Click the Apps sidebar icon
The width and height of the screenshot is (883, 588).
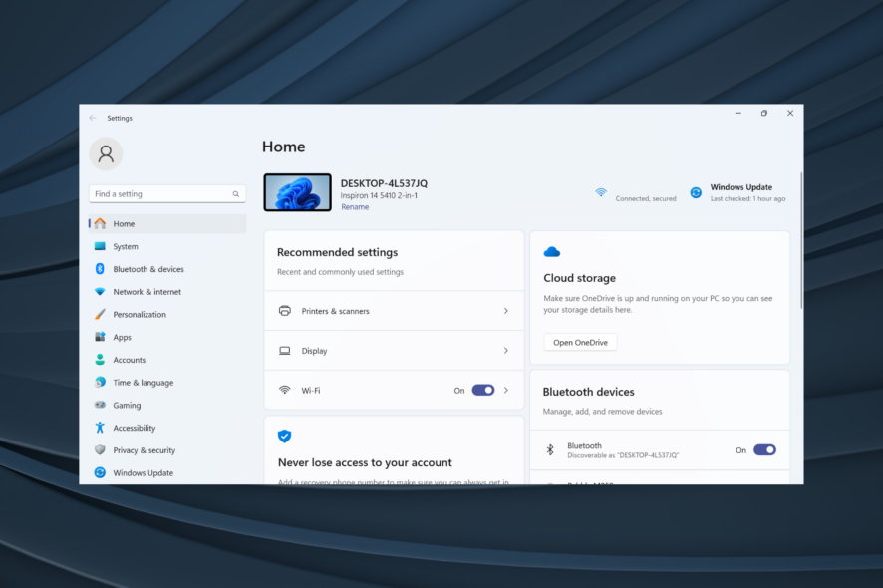(x=101, y=337)
